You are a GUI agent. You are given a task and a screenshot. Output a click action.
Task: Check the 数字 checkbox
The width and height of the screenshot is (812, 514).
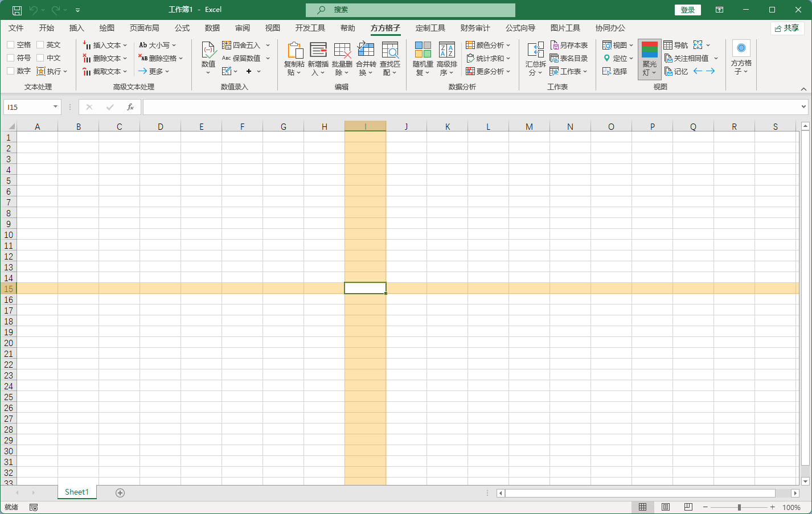[11, 71]
